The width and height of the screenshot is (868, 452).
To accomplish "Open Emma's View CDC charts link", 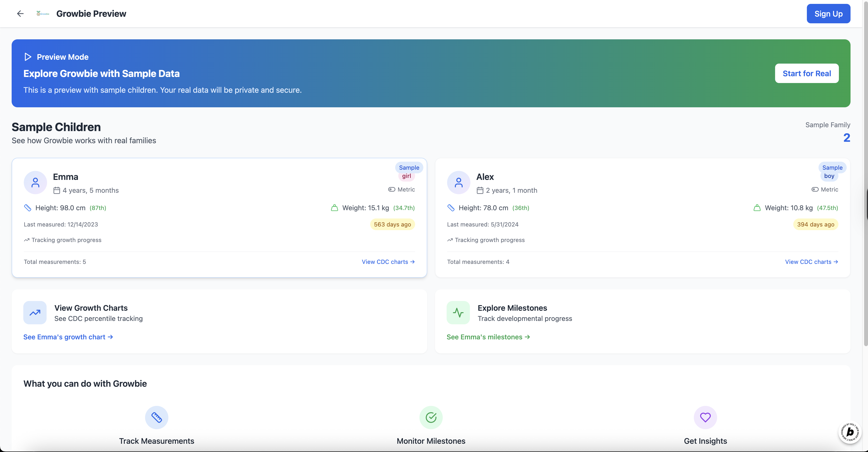I will tap(388, 262).
